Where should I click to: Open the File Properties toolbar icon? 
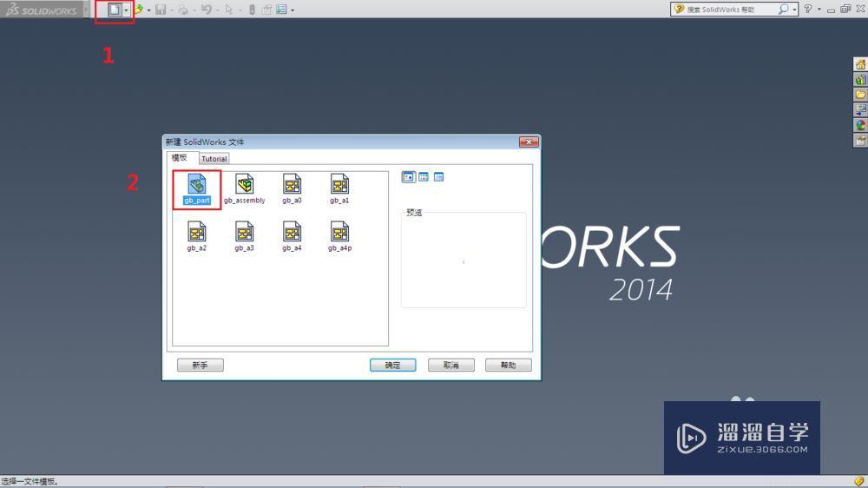pyautogui.click(x=266, y=10)
